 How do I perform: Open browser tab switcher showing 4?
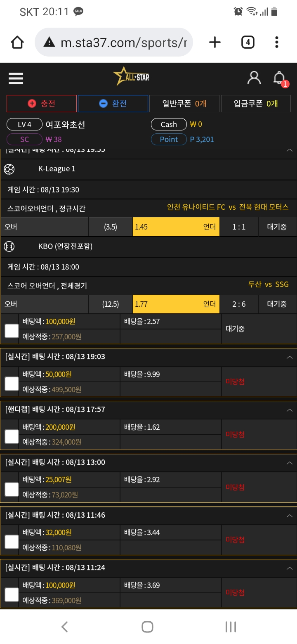247,42
